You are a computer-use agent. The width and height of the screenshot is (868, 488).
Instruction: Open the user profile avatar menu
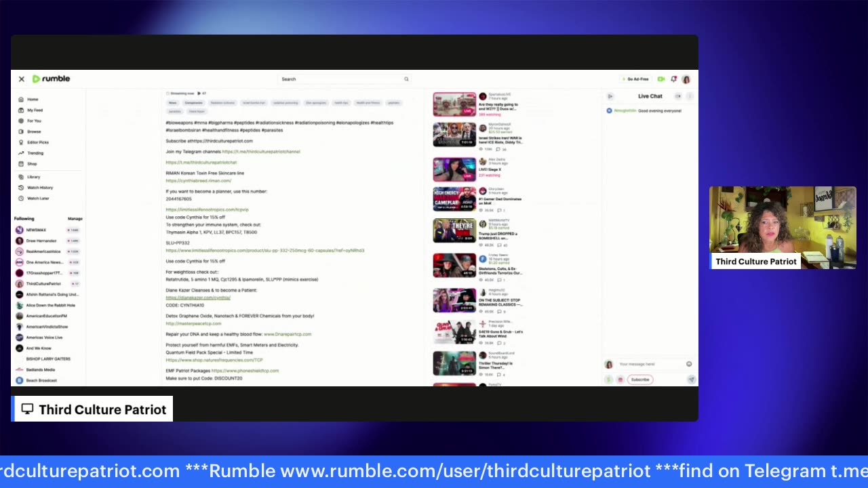(686, 79)
